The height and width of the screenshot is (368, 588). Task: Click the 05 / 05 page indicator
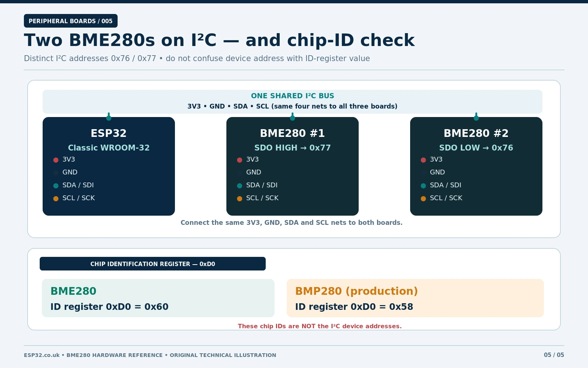click(554, 355)
